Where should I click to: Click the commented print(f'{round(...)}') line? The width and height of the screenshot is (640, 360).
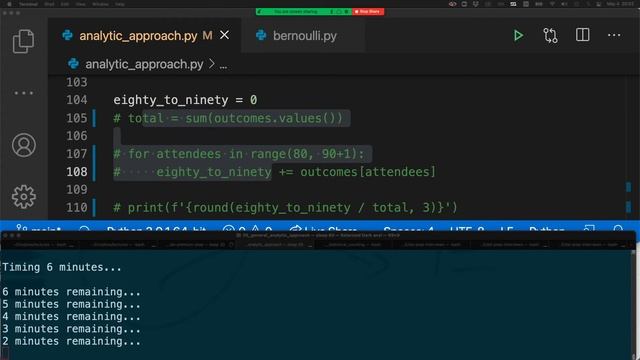click(285, 207)
